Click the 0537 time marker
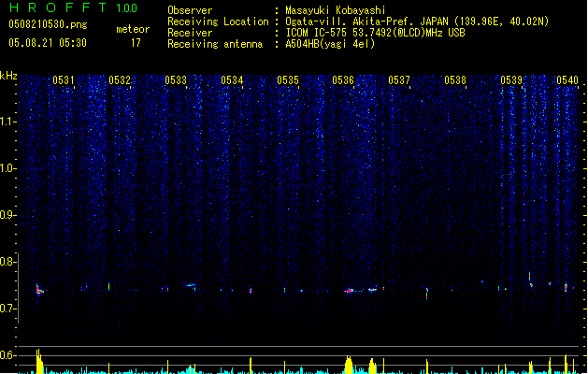588x374 pixels. pyautogui.click(x=399, y=80)
